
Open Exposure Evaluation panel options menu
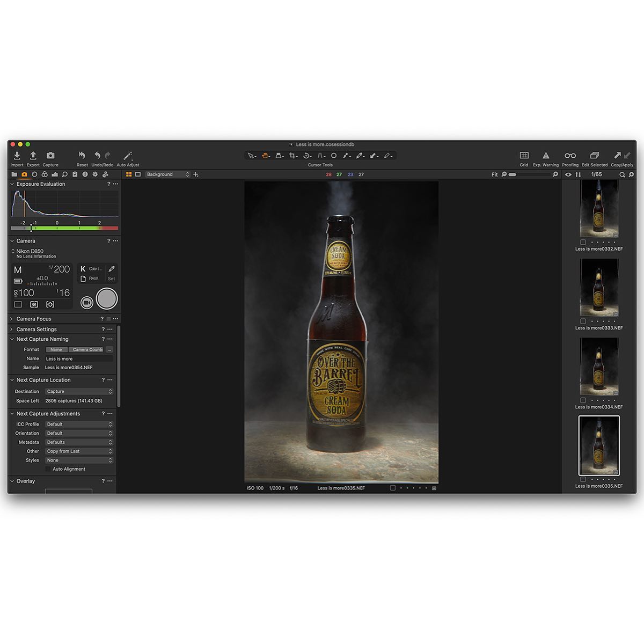(115, 184)
